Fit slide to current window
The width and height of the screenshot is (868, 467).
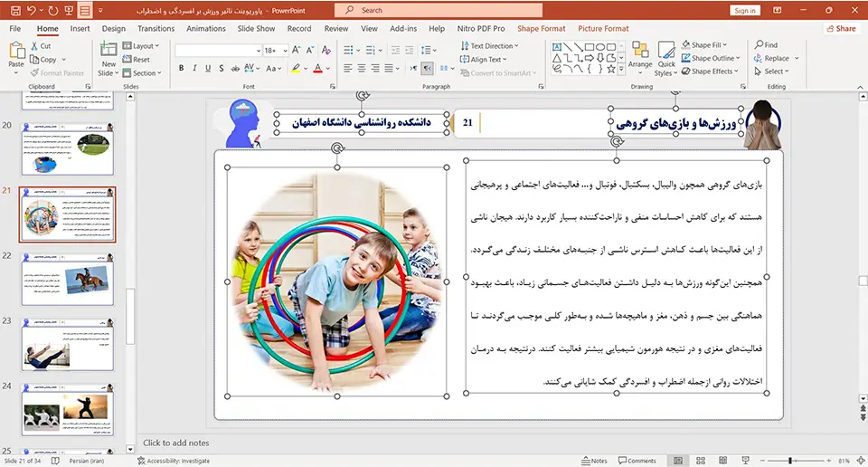click(861, 461)
